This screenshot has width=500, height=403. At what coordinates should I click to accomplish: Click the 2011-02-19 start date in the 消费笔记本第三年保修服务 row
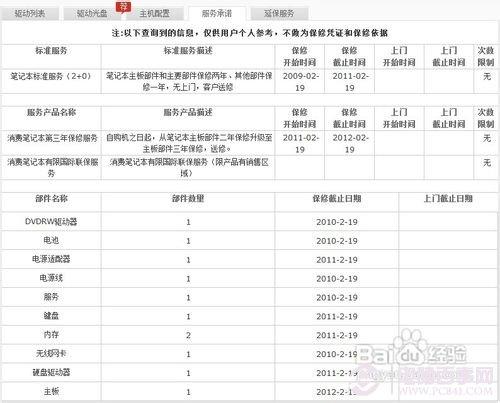[300, 143]
